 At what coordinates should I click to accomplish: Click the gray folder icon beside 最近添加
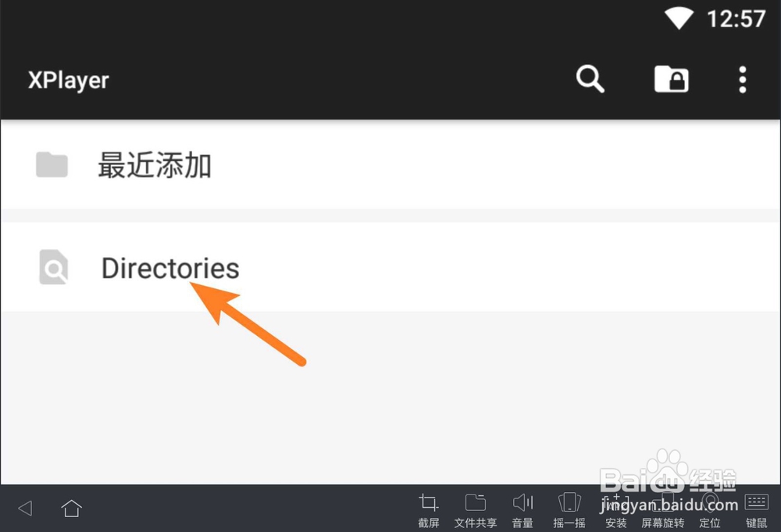pos(52,165)
